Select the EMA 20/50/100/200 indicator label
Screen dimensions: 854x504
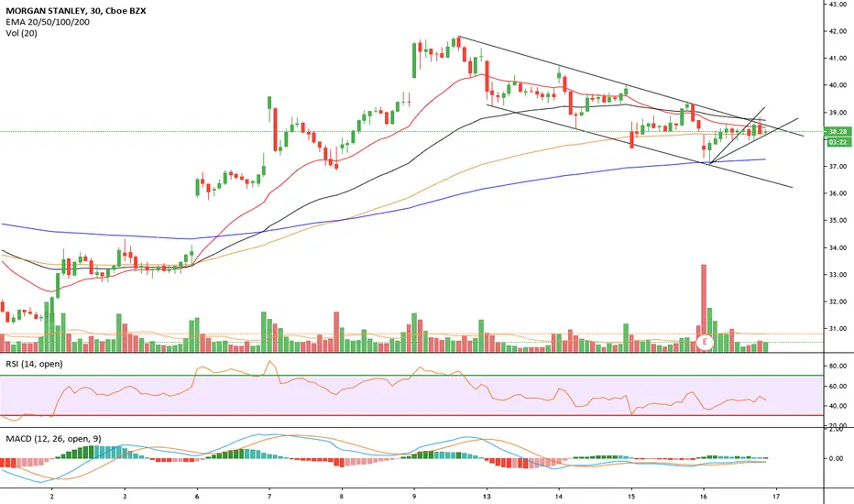[x=48, y=22]
